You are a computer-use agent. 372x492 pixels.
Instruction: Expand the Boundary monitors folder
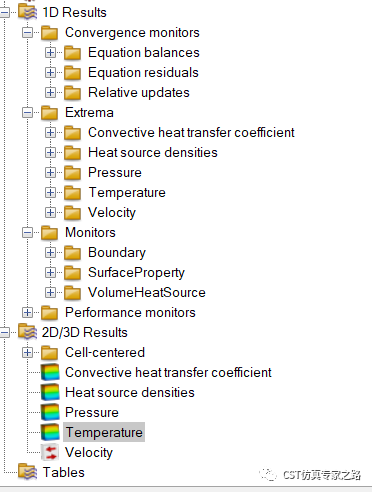(x=50, y=252)
